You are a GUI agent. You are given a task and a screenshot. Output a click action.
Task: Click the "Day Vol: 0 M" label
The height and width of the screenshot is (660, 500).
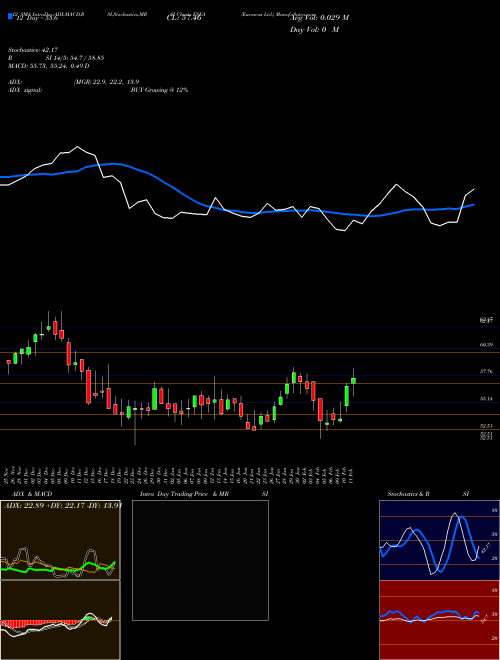(314, 30)
